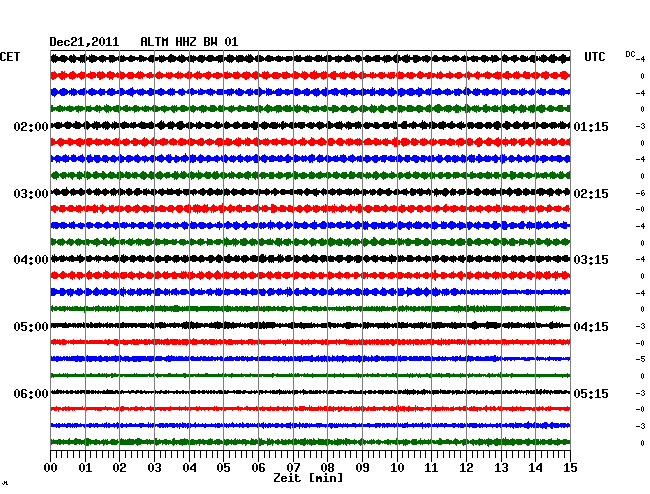Select minute tick label 03
The width and height of the screenshot is (650, 494).
click(x=154, y=467)
